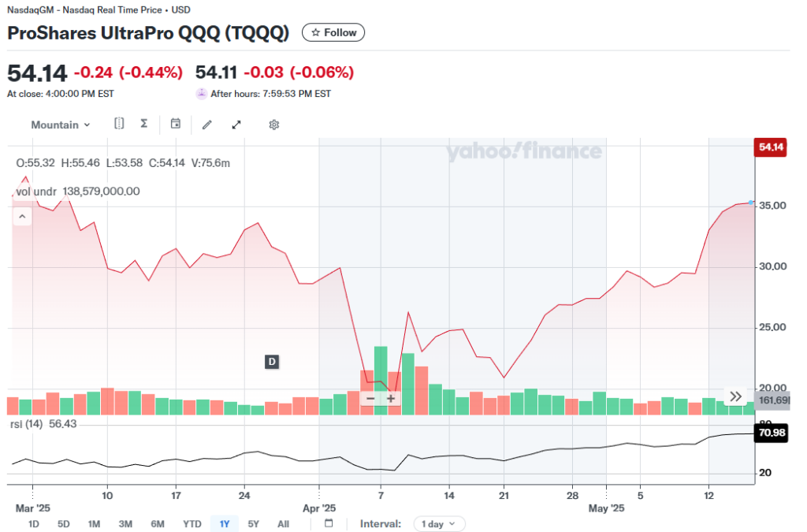
Task: Open the indicators sigma icon
Action: click(143, 124)
